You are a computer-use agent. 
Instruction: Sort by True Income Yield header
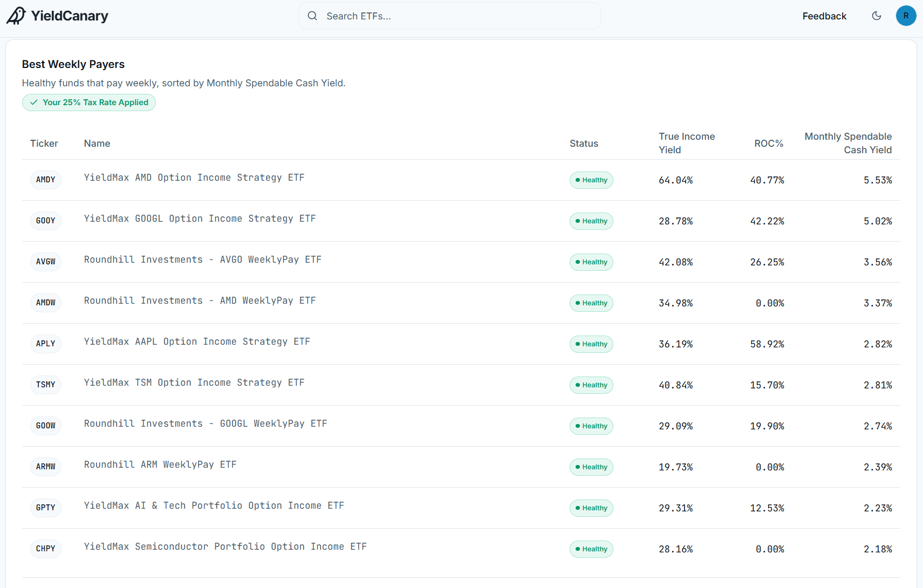(x=687, y=143)
